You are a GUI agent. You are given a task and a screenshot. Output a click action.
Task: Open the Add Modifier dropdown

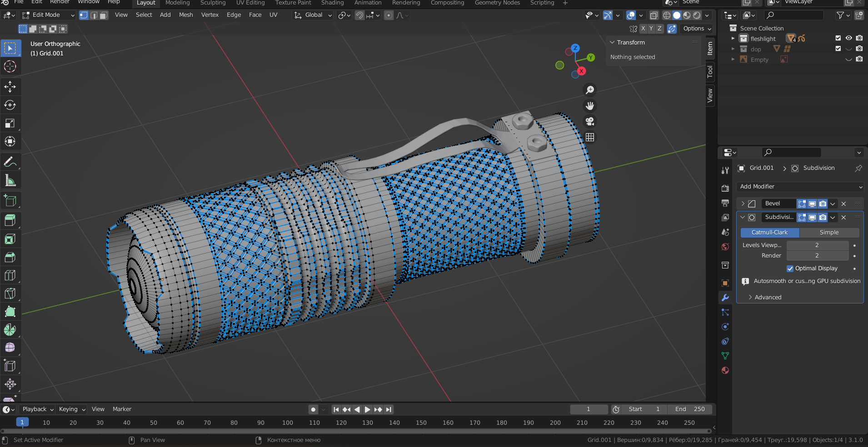[800, 187]
